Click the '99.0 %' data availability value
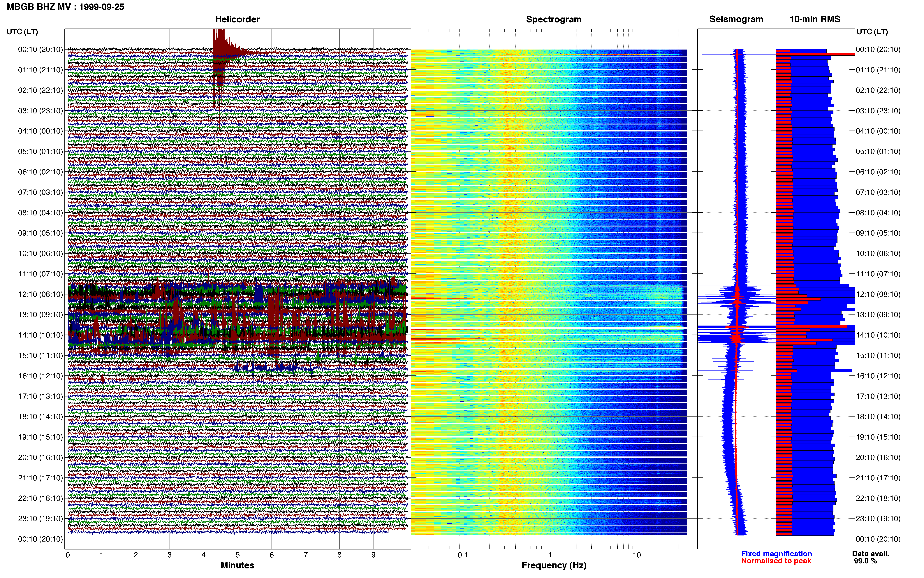Image resolution: width=924 pixels, height=578 pixels. pos(865,561)
